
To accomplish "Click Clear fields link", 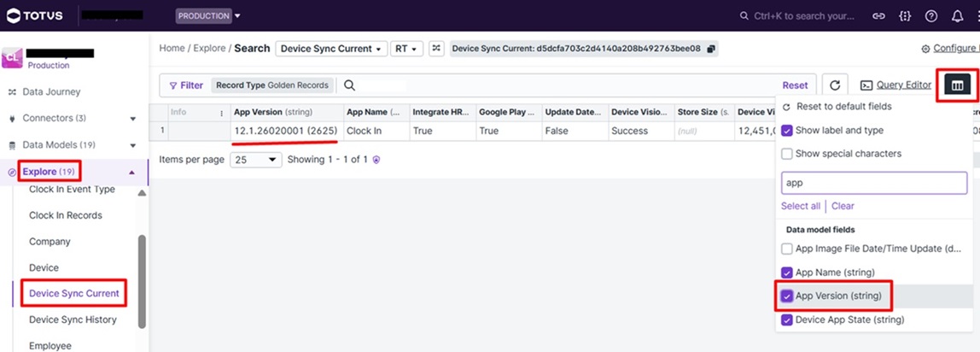I will coord(843,206).
